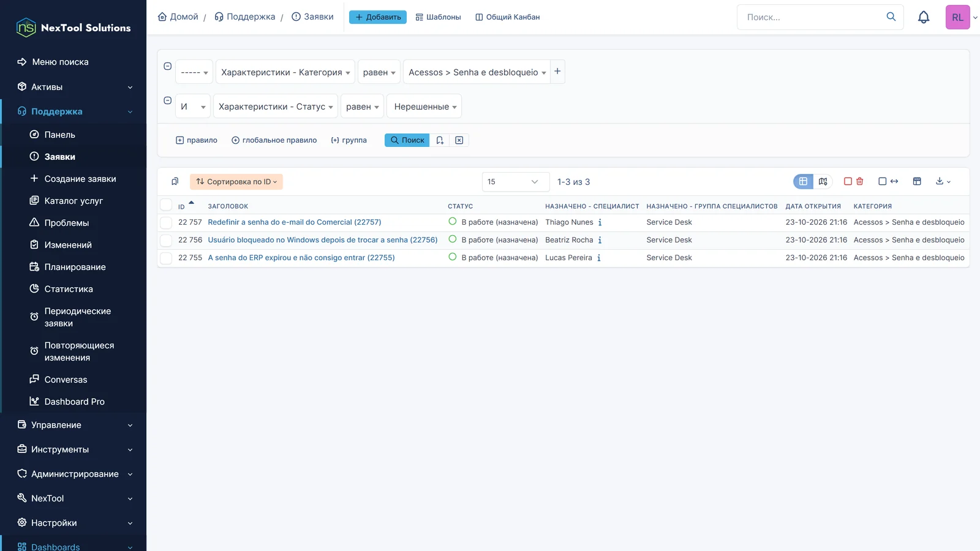Click the red trash deleted-items icon
This screenshot has width=980, height=551.
pyautogui.click(x=860, y=181)
